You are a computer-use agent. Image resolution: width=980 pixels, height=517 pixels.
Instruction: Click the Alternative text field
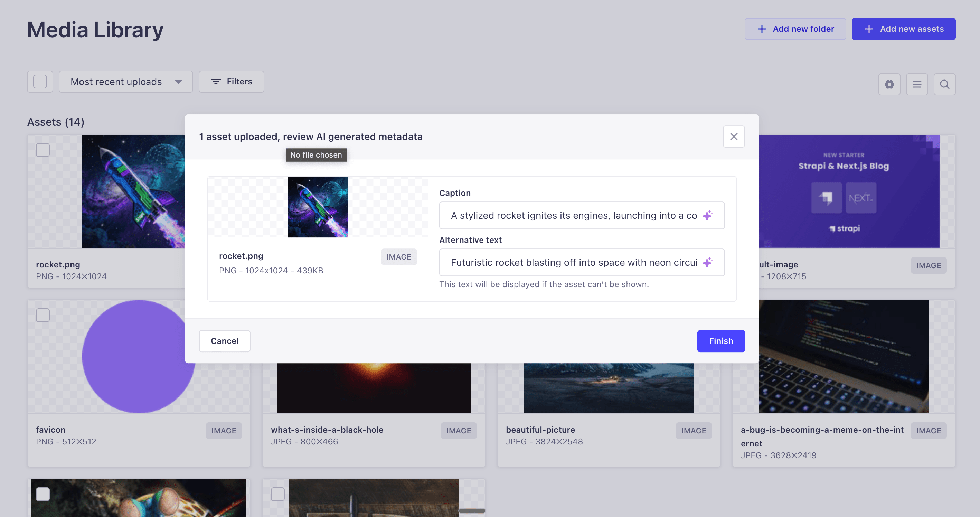(581, 263)
